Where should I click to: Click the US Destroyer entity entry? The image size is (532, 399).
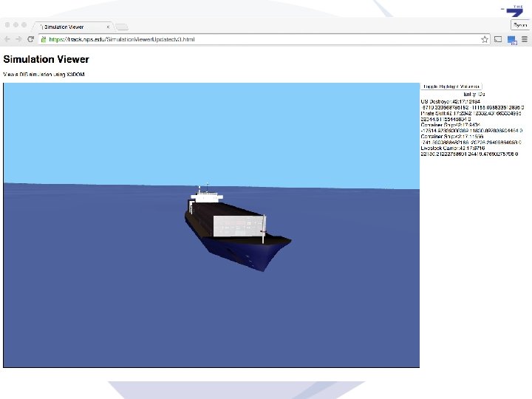pos(472,104)
